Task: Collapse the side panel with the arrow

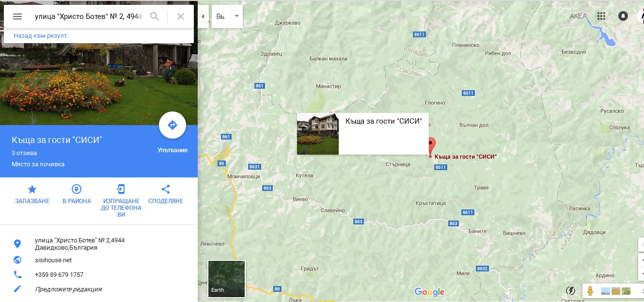Action: coord(203,16)
